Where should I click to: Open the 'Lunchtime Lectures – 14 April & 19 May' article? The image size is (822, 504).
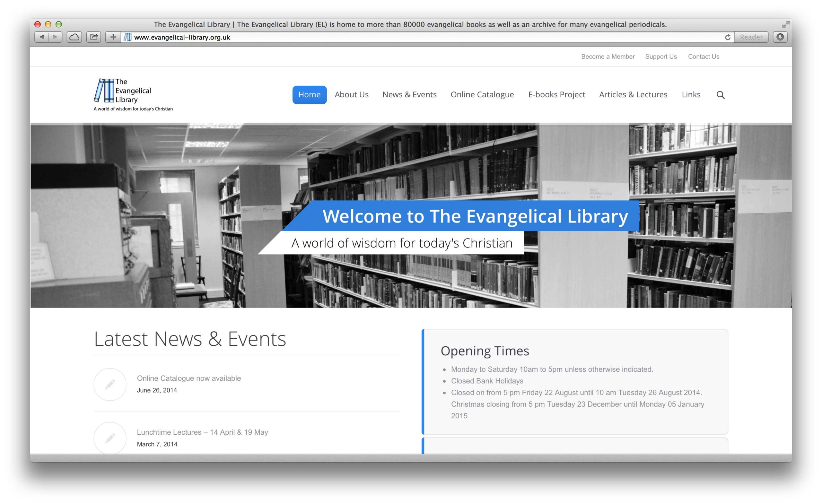[203, 432]
